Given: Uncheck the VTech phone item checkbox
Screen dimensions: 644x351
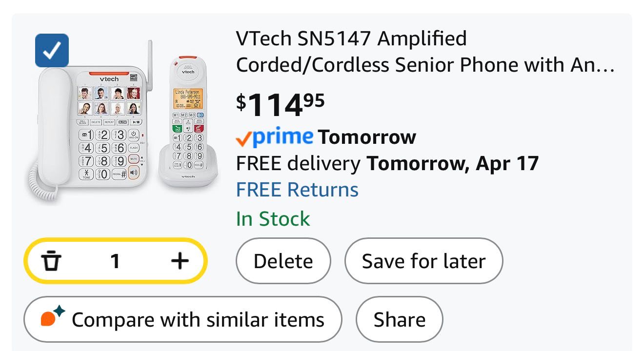Looking at the screenshot, I should [52, 51].
